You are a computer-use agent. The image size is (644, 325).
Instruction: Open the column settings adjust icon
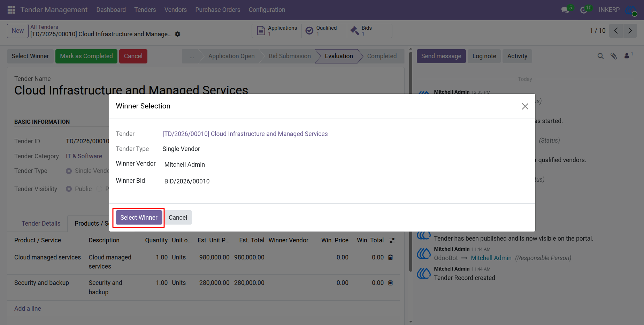point(392,240)
